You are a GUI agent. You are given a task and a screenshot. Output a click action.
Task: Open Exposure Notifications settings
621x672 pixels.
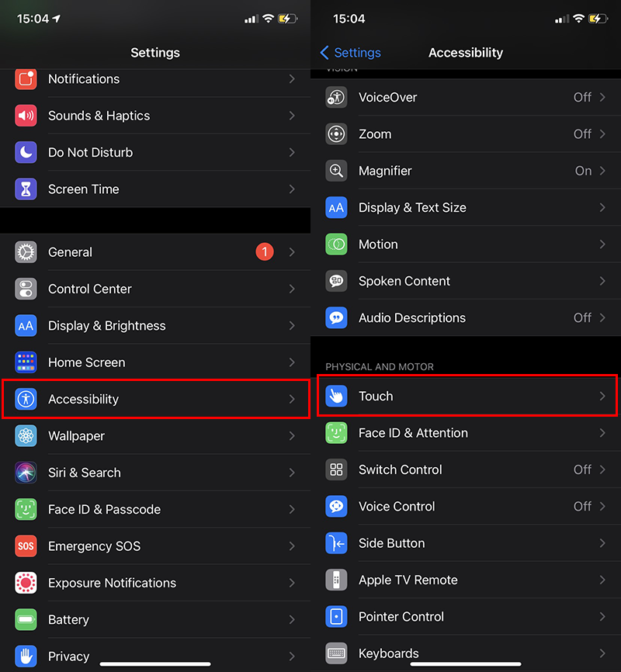tap(112, 583)
